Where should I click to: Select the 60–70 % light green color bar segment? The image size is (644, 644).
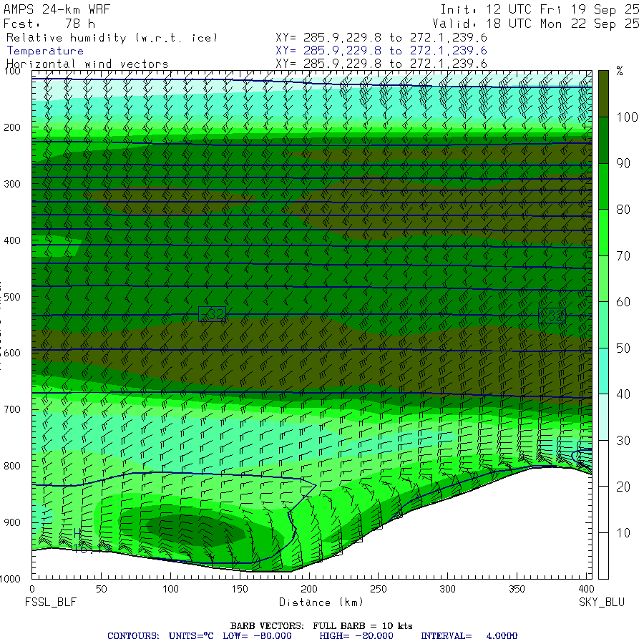(x=603, y=278)
